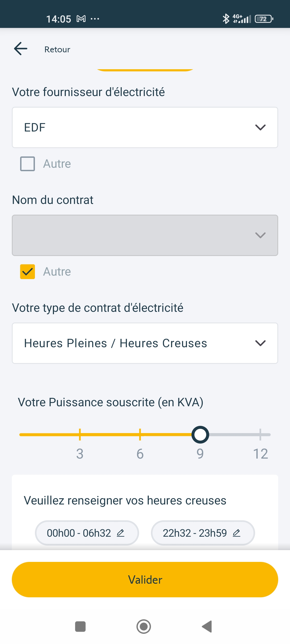Open the EDF supplier dropdown
This screenshot has height=644, width=290.
point(145,127)
